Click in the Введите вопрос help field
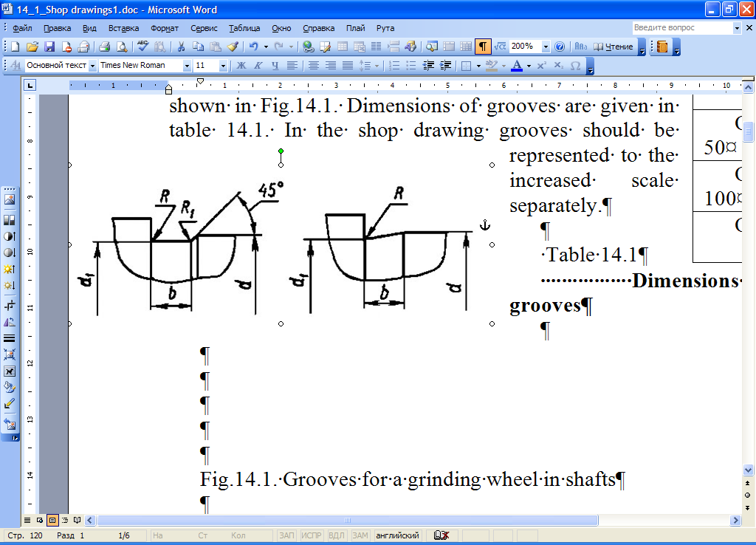The image size is (756, 545). point(682,28)
